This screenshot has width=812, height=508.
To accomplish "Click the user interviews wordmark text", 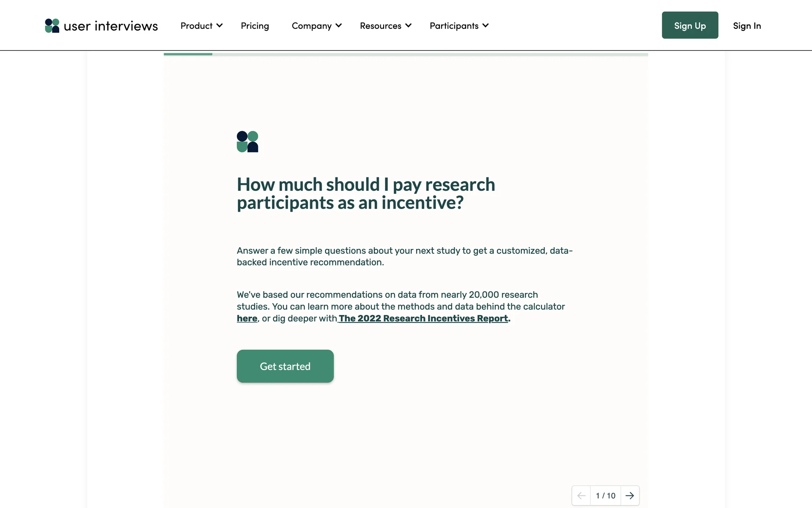I will (x=111, y=26).
